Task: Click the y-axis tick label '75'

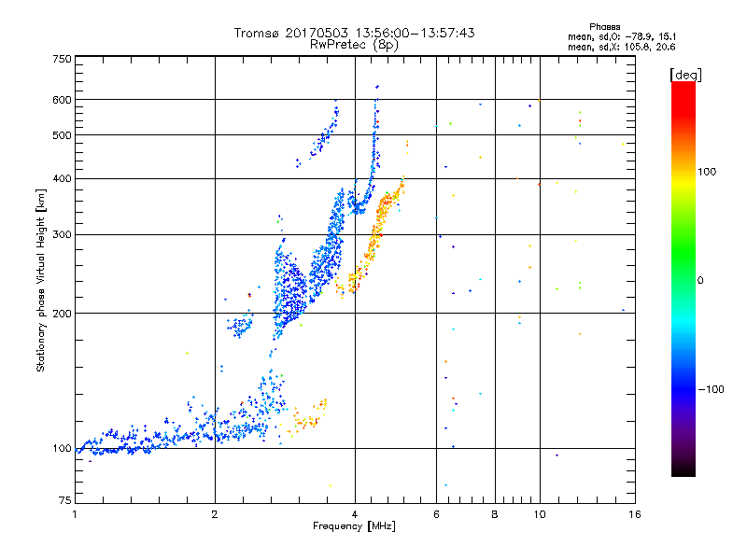Action: 65,500
